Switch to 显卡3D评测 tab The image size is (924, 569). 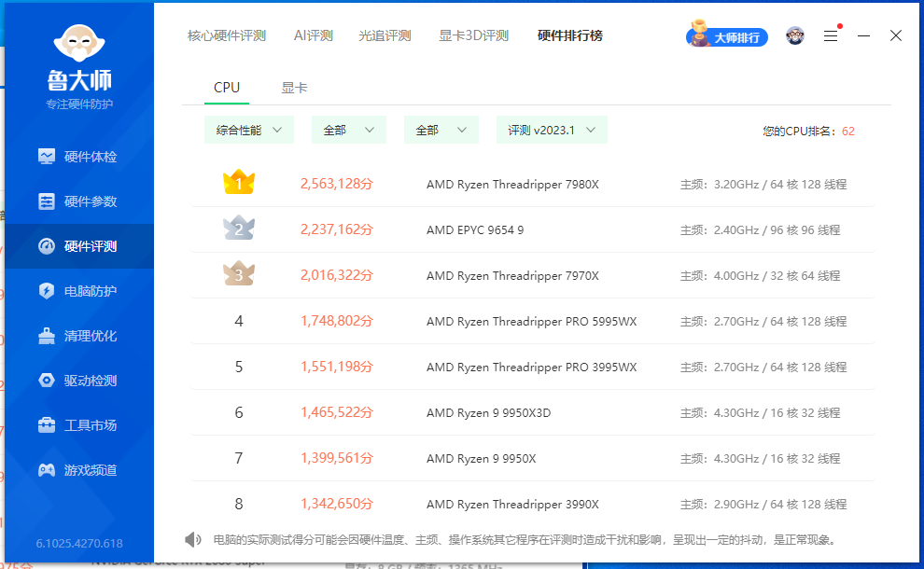(x=474, y=36)
